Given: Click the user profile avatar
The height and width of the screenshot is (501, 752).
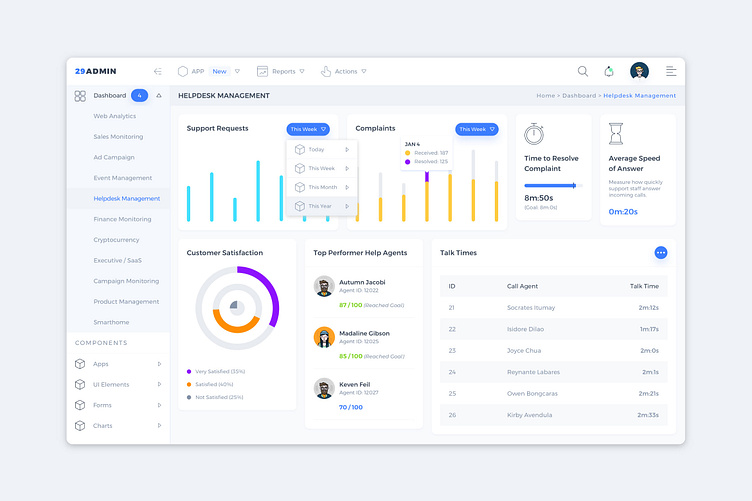Looking at the screenshot, I should (639, 71).
